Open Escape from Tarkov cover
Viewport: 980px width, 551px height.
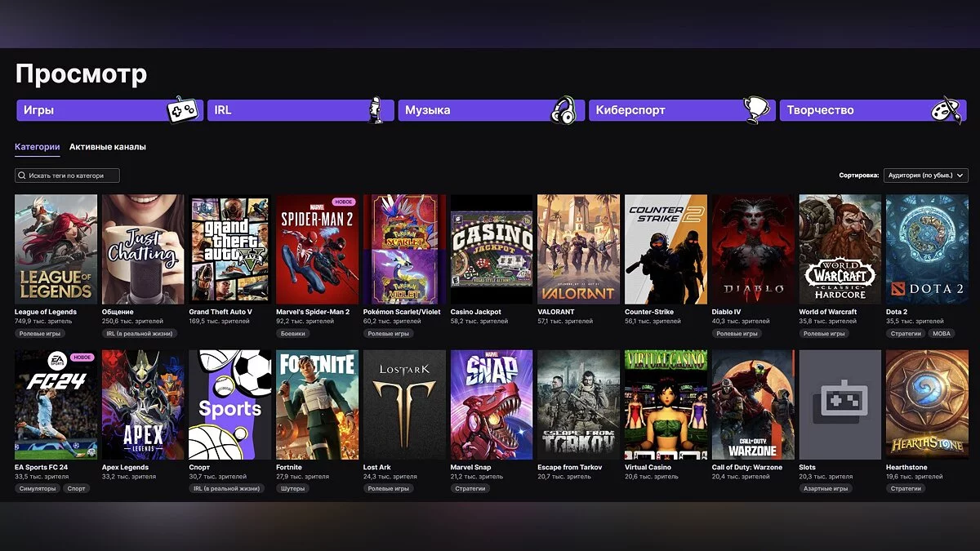(x=578, y=405)
